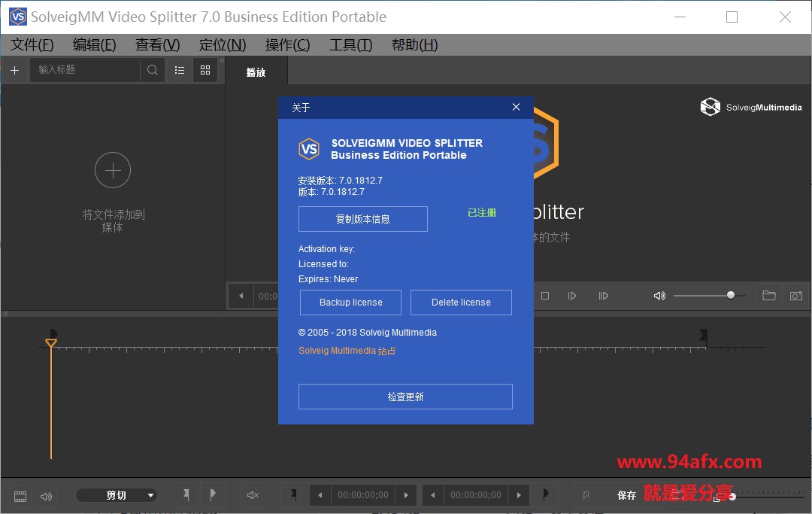Click the speaker volume icon in player
Screen dimensions: 812x514
pyautogui.click(x=659, y=296)
